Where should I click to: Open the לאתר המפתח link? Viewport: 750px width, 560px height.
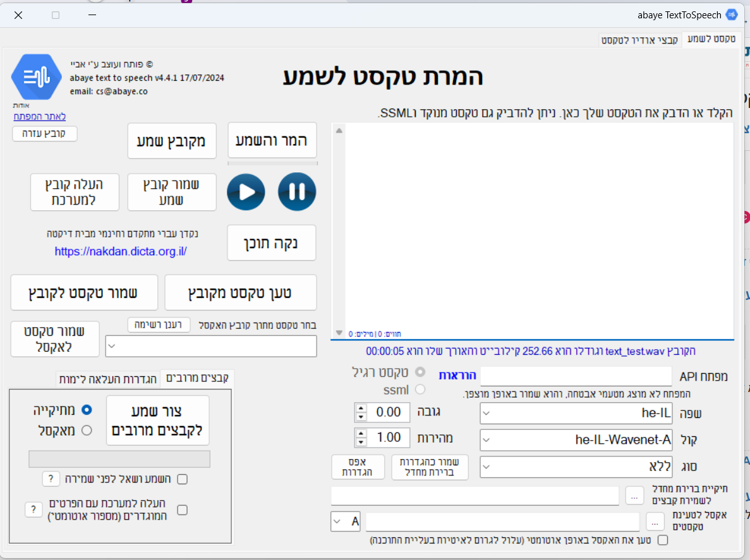40,117
